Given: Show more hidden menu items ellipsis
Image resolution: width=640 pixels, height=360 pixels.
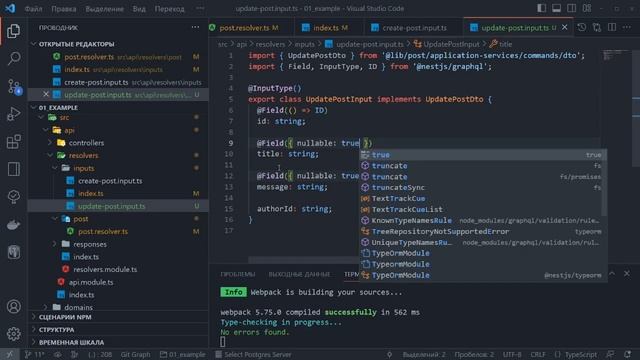Looking at the screenshot, I should pyautogui.click(x=200, y=9).
